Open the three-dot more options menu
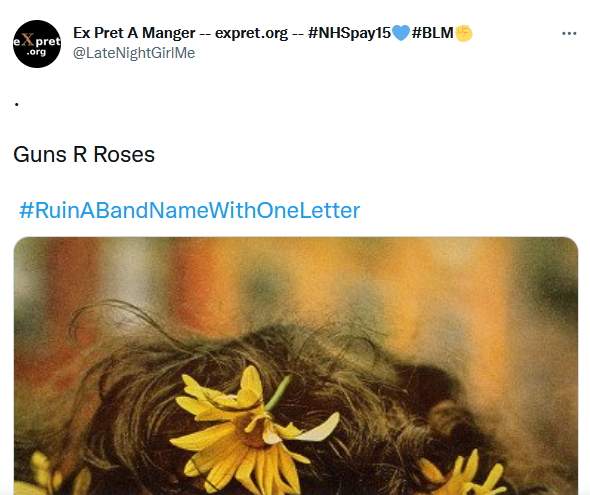This screenshot has height=495, width=590. pos(569,33)
